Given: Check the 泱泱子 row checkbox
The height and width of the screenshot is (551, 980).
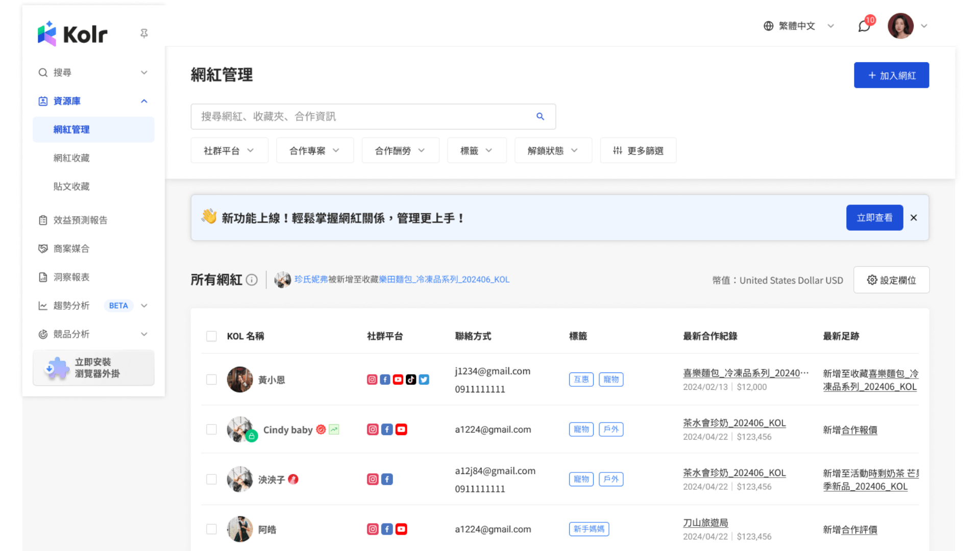Looking at the screenshot, I should (x=211, y=479).
